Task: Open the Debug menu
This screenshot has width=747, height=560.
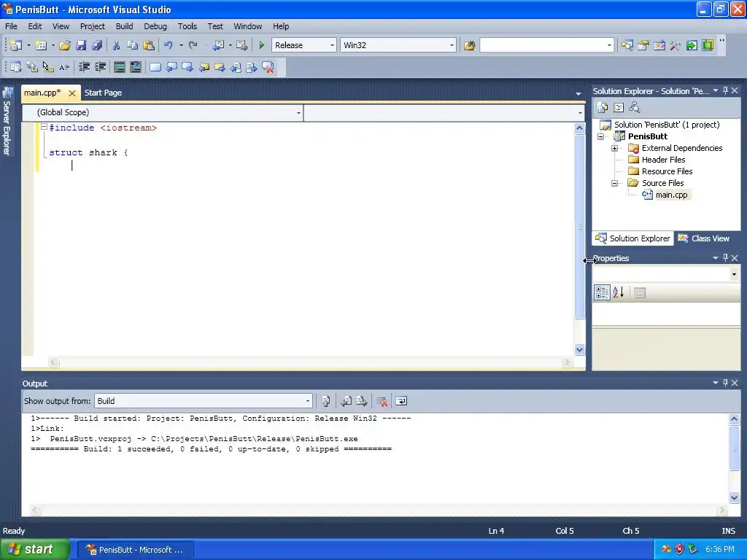Action: tap(155, 26)
